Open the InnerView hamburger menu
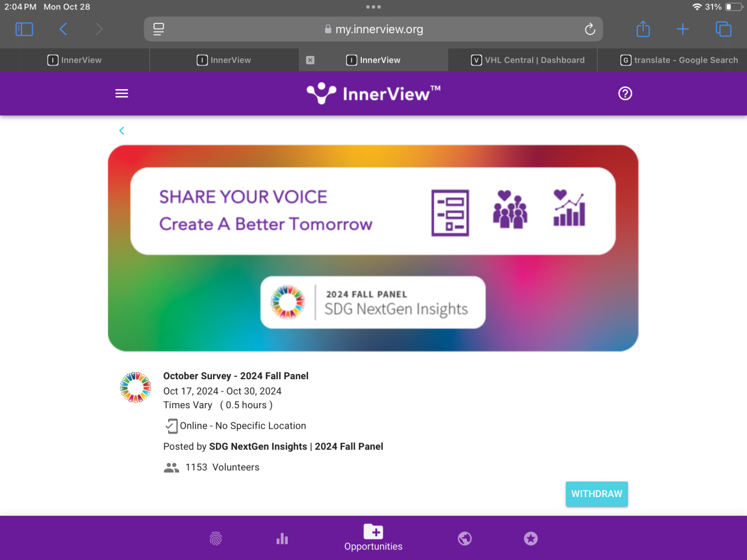 click(122, 93)
